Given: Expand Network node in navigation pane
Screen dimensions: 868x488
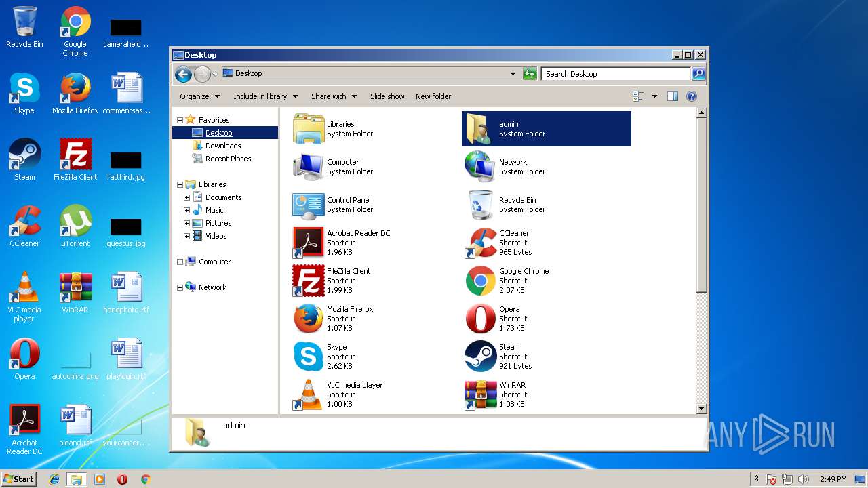Looking at the screenshot, I should coord(180,287).
